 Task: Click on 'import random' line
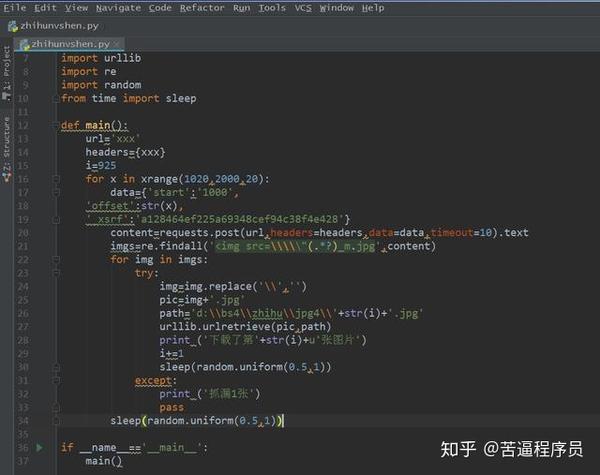pyautogui.click(x=101, y=85)
